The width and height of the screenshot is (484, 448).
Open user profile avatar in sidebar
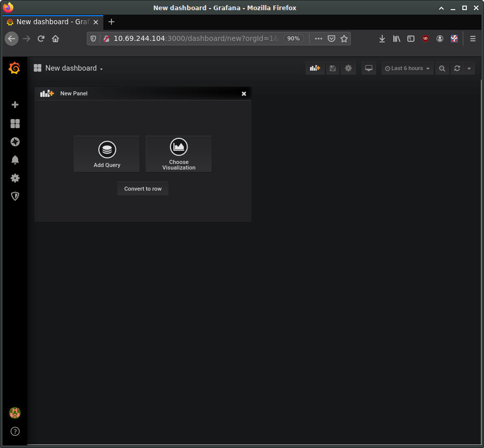(15, 413)
